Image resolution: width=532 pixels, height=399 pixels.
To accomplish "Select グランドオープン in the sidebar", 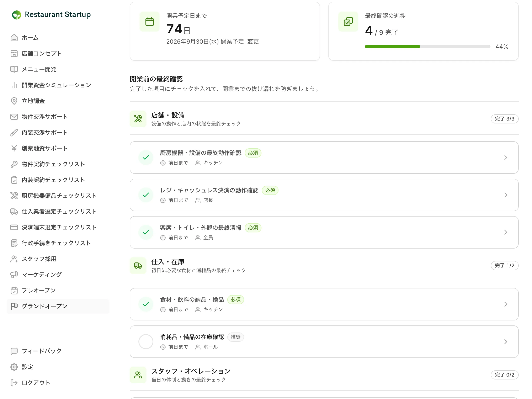I will tap(58, 306).
